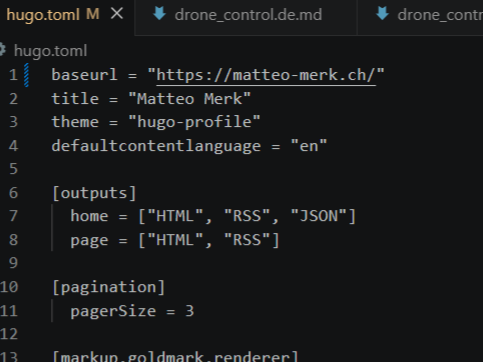This screenshot has width=483, height=362.
Task: Click the [pagination] section header
Action: (109, 287)
